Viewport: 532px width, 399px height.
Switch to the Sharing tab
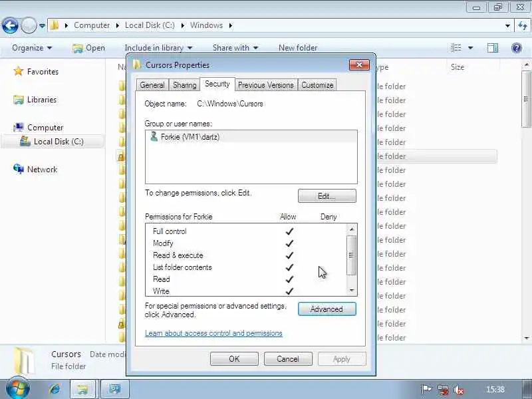pos(185,85)
